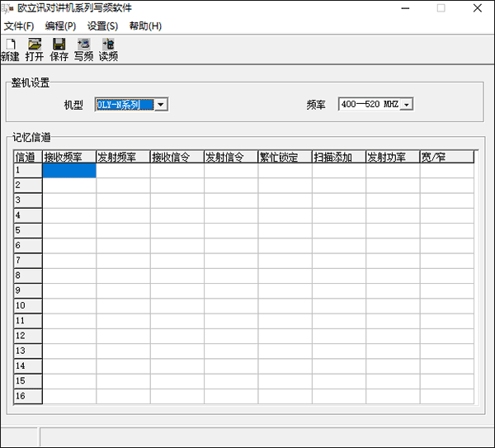This screenshot has height=448, width=495.
Task: Click channel 7 繁忙锁定 cell
Action: 285,261
